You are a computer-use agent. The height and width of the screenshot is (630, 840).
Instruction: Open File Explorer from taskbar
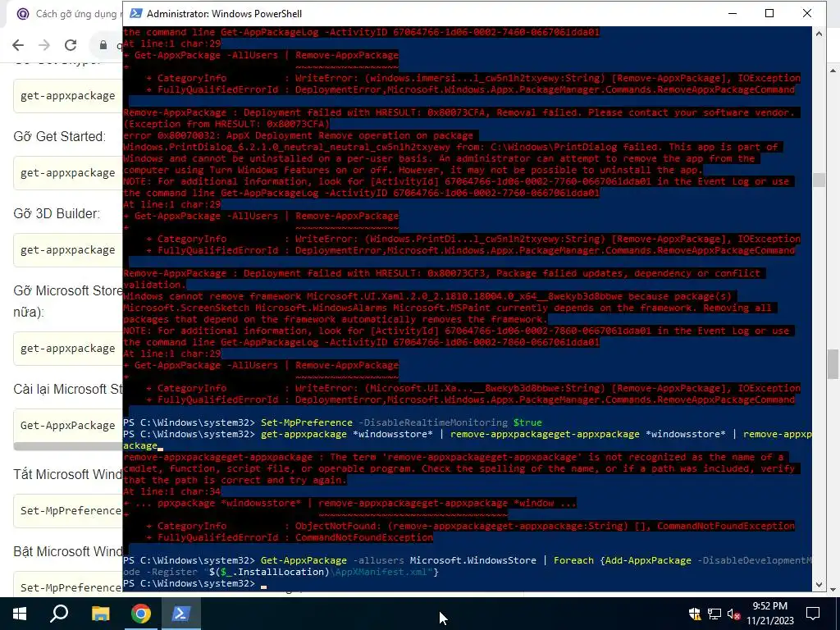pos(100,614)
